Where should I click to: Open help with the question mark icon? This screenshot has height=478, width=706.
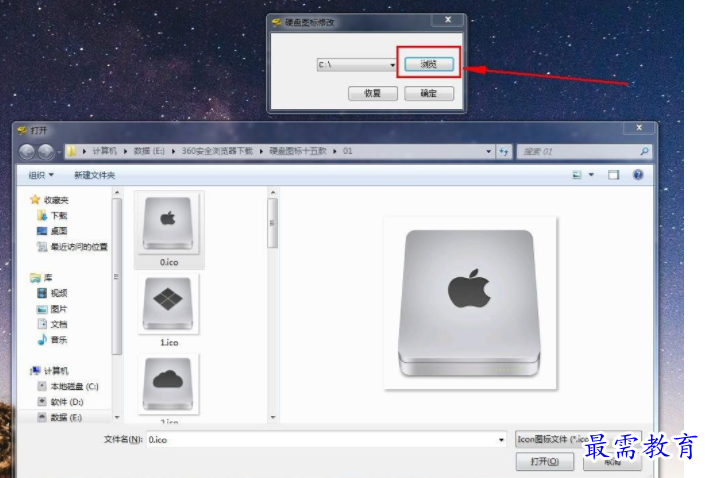[638, 175]
